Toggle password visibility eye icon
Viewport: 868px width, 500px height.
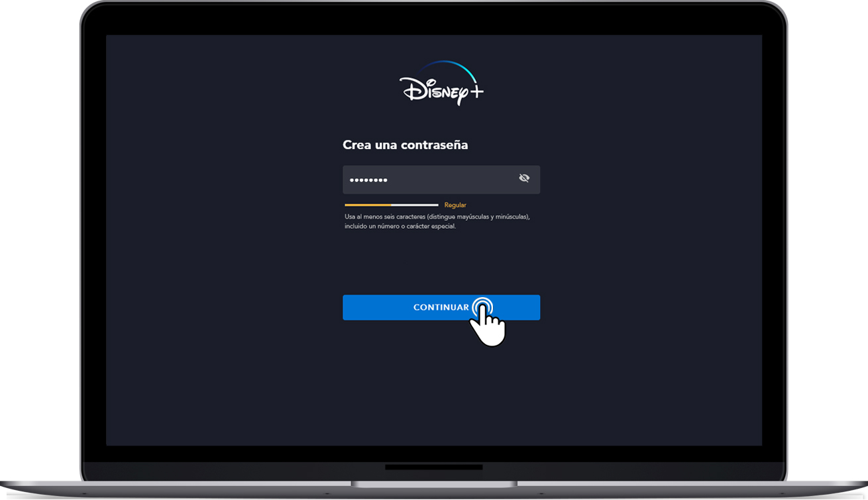524,178
